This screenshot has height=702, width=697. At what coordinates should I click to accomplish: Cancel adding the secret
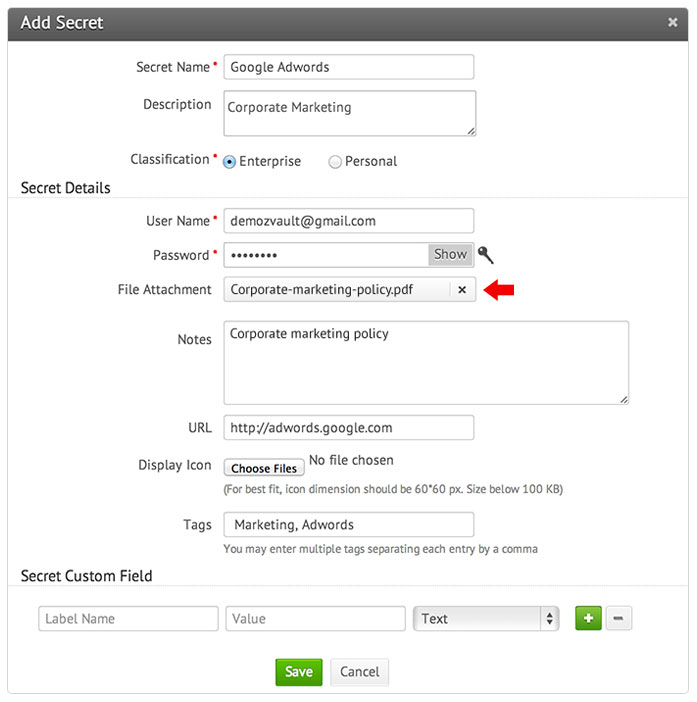point(359,672)
